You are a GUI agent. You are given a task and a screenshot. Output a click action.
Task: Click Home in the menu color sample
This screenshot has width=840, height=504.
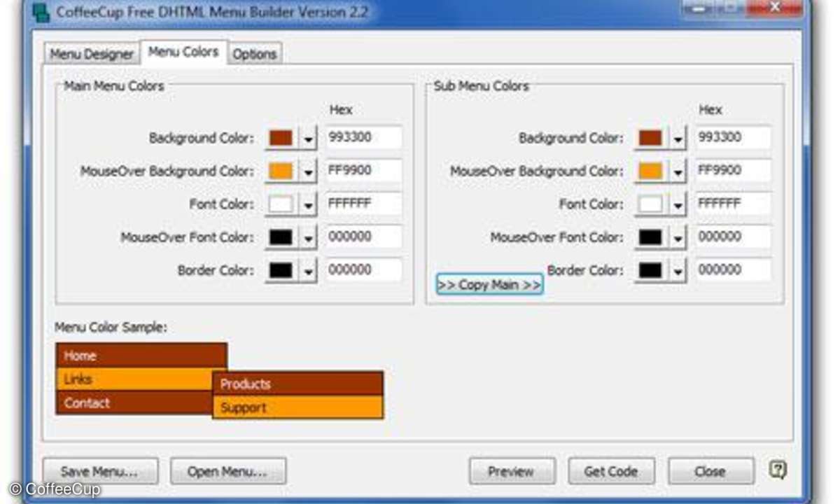click(141, 356)
